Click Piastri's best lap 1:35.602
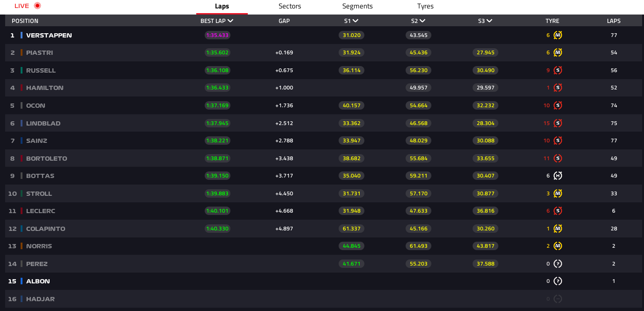 point(217,52)
